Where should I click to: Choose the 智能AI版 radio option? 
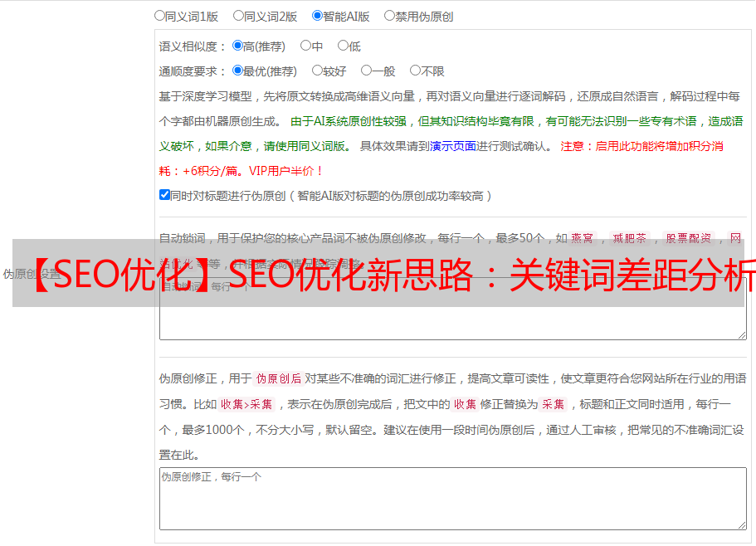(317, 16)
